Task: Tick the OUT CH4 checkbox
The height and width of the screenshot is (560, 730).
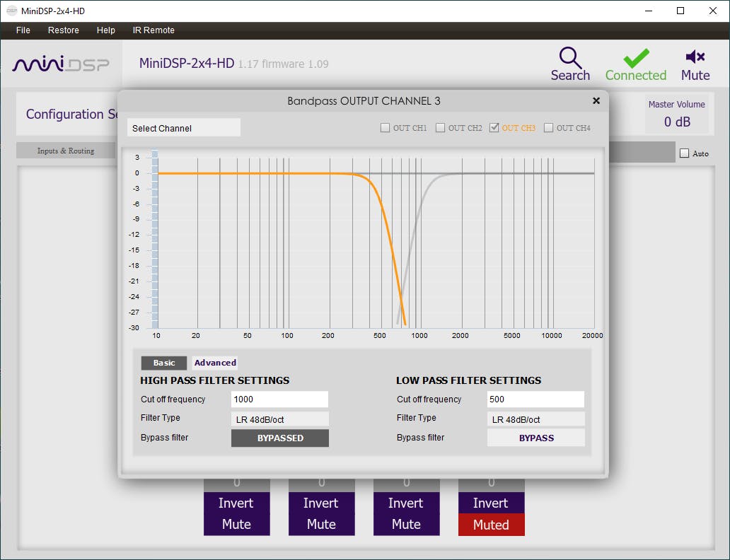Action: 548,128
